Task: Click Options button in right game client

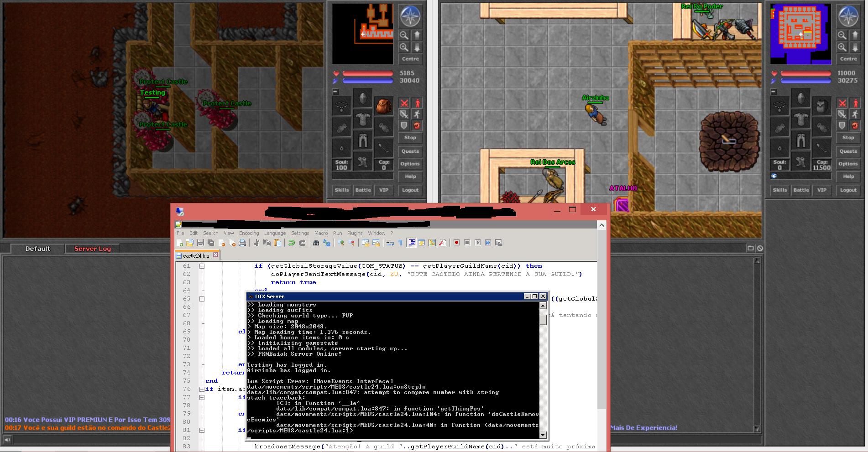Action: (848, 164)
